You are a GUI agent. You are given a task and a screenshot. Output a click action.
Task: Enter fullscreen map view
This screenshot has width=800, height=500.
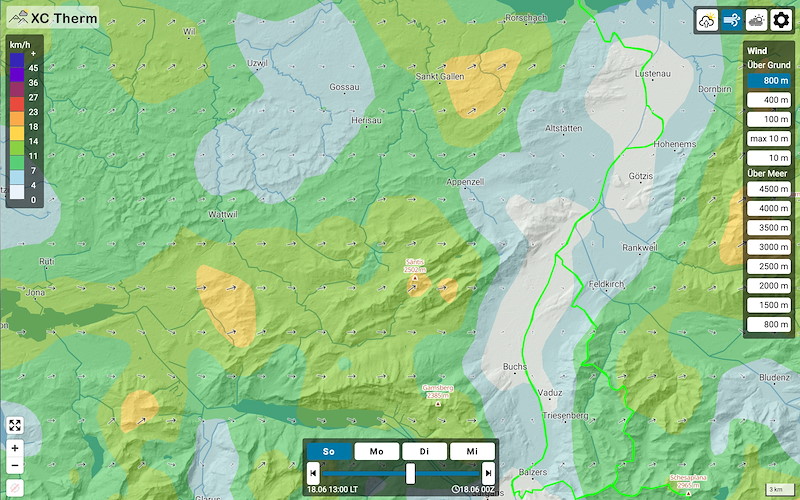(15, 425)
